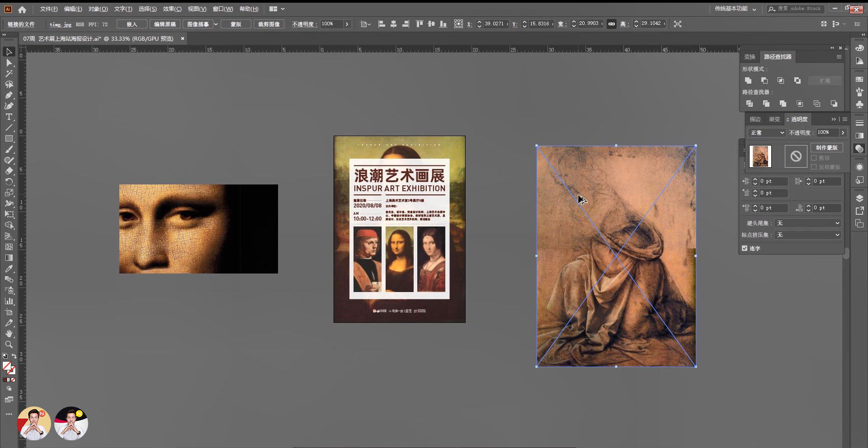
Task: Click the horizontal align center icon
Action: (x=393, y=24)
